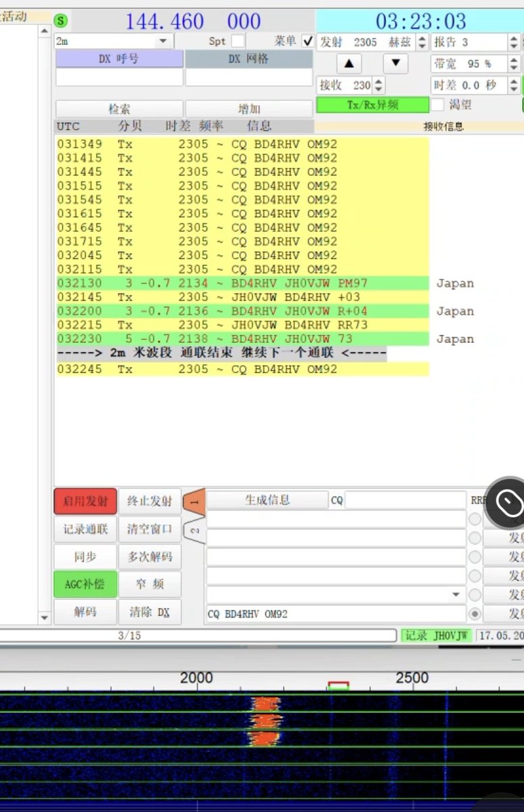Select row 031349 CQ BD4RHV OM92
Image resolution: width=524 pixels, height=812 pixels.
242,144
